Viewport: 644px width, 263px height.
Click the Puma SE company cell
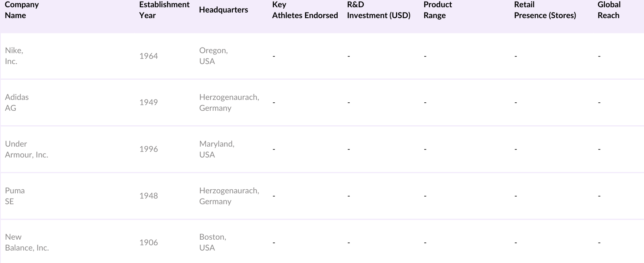coord(14,196)
